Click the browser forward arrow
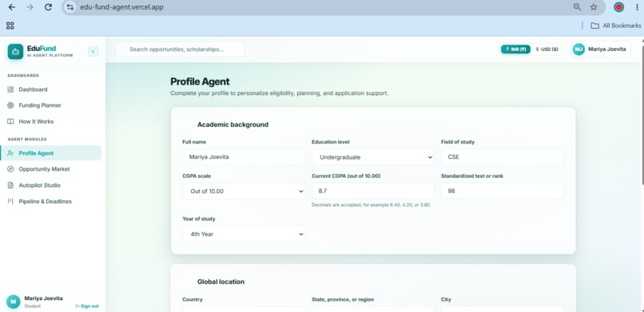This screenshot has height=312, width=644. (x=30, y=7)
